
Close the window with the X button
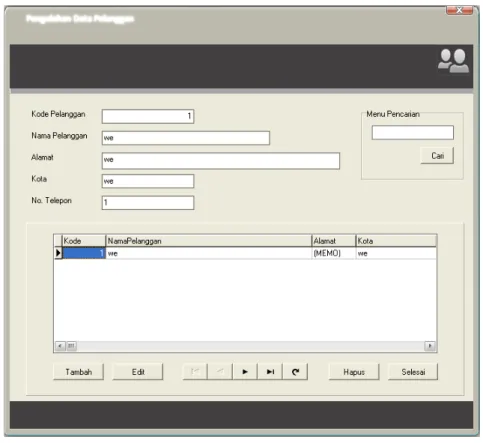coord(459,10)
